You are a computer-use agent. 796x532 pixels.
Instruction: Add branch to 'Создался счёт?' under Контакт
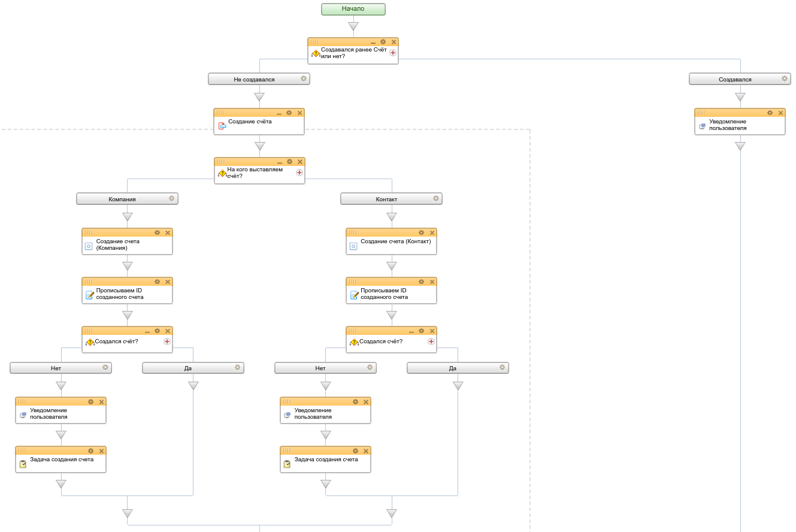point(431,341)
